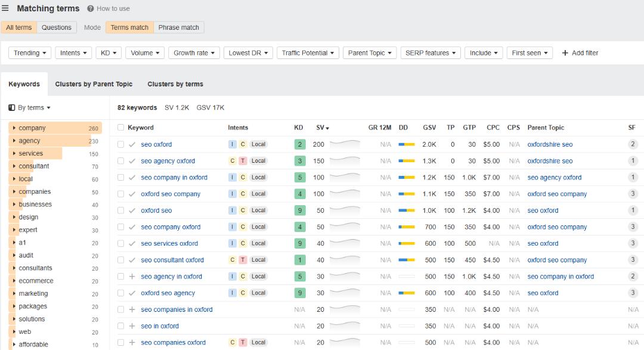Click the plus icon beside seo agency in oxford
Viewport: 644px width, 350px height.
point(132,277)
